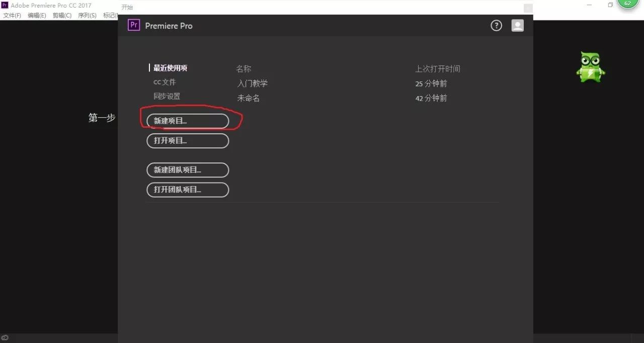Viewport: 644px width, 343px height.
Task: Open the recent project 未命名
Action: 249,98
